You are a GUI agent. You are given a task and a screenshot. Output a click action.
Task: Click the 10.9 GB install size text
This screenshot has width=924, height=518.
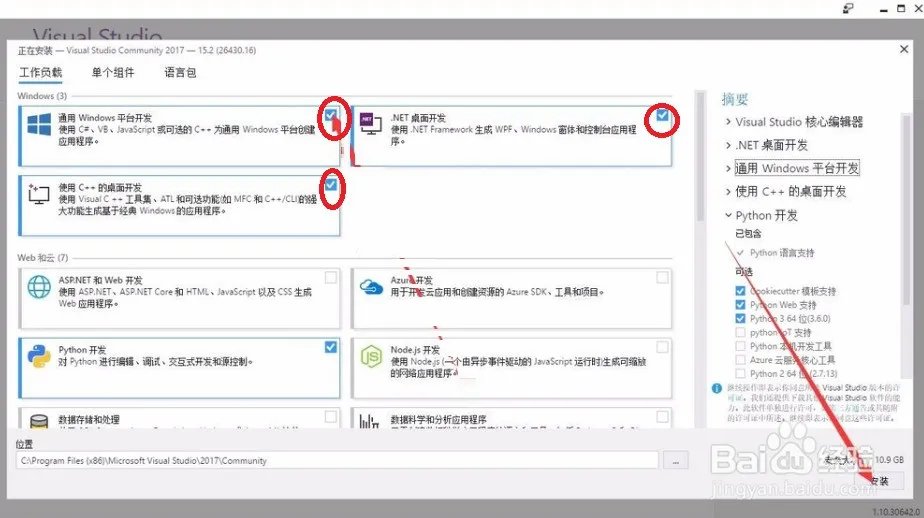click(x=889, y=460)
